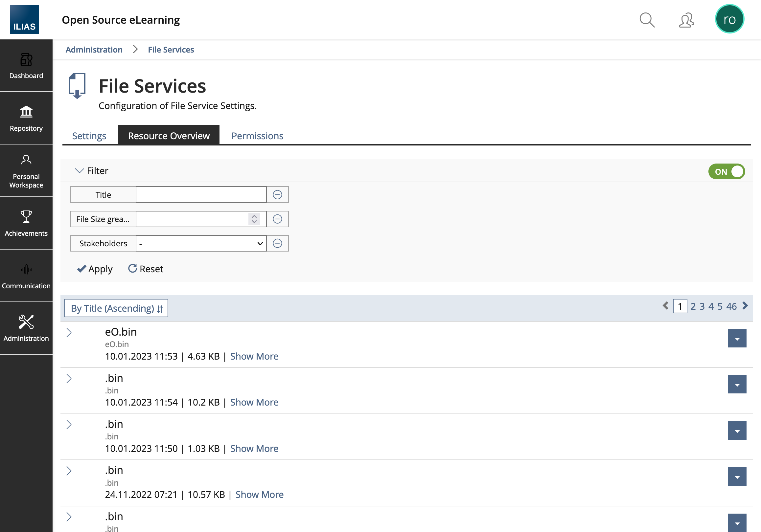Switch to the Settings tab
Viewport: 761px width, 532px height.
coord(89,136)
